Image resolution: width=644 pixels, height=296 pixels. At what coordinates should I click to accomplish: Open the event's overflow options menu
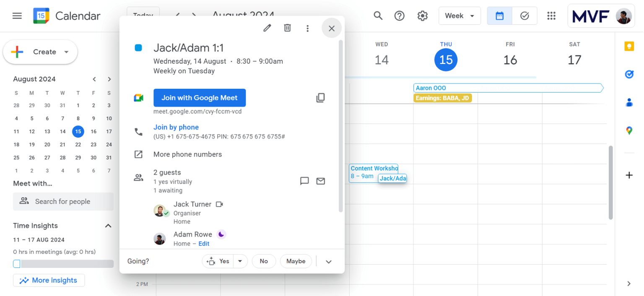(308, 28)
